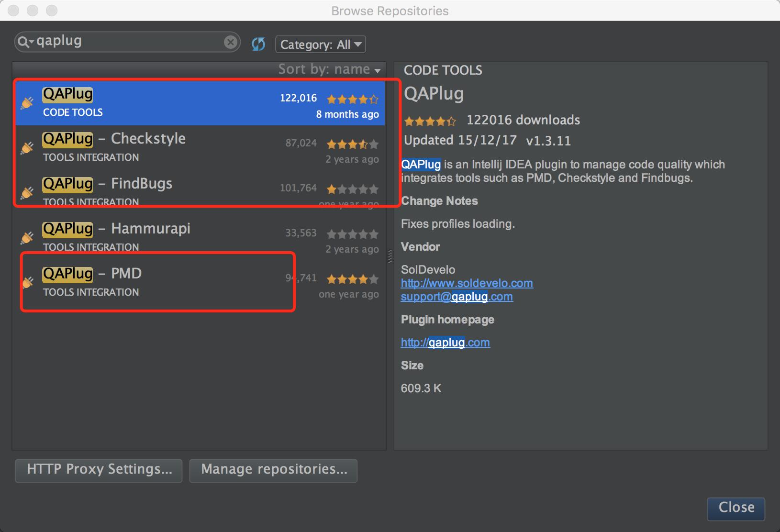The height and width of the screenshot is (532, 780).
Task: Click the support@qaplug.com email link
Action: coord(457,297)
